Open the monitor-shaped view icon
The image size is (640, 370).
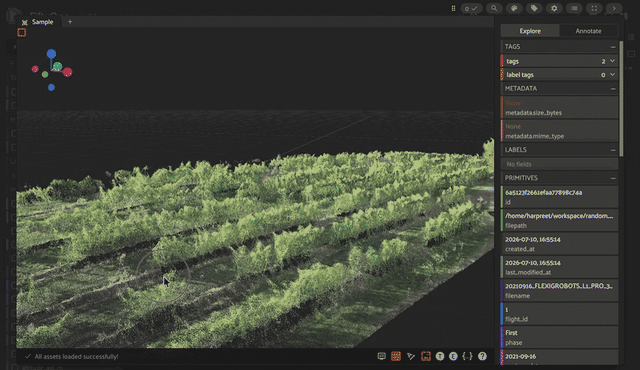click(381, 356)
